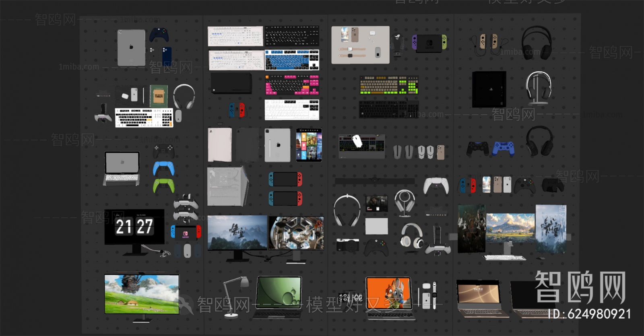Click the tablet with green bubble wallpaper
The width and height of the screenshot is (644, 336).
click(x=279, y=293)
